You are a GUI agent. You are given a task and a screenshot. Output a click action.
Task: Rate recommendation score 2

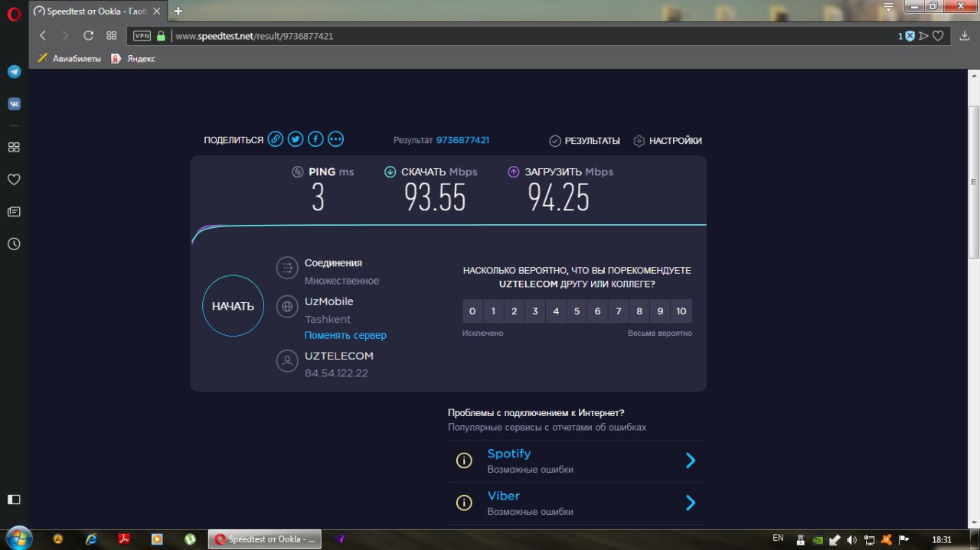[x=514, y=311]
